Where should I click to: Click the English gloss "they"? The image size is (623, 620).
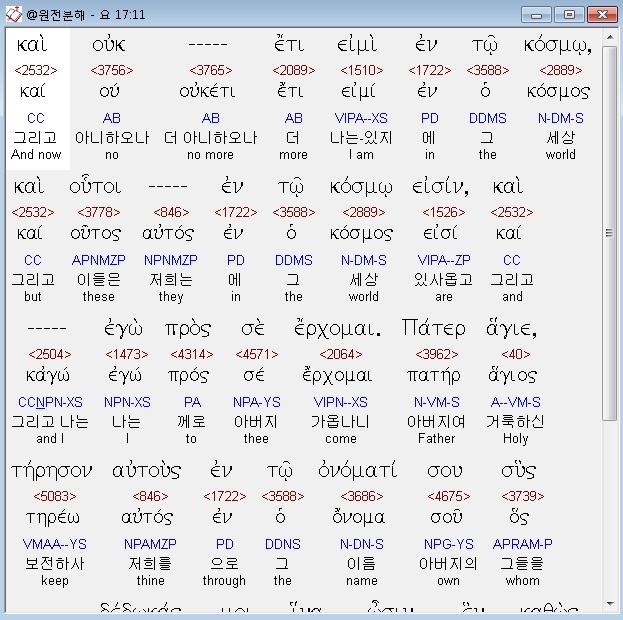point(171,297)
